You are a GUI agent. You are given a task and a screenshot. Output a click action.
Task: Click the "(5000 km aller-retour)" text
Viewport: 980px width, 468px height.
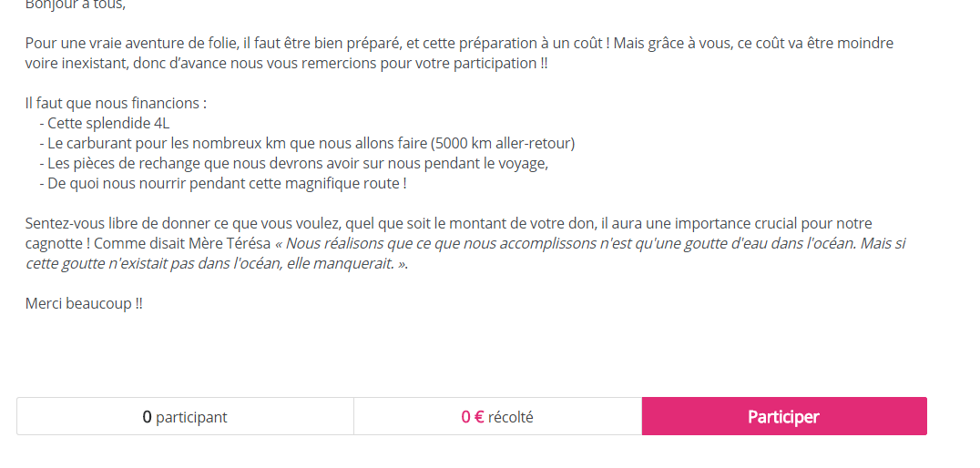click(x=503, y=143)
